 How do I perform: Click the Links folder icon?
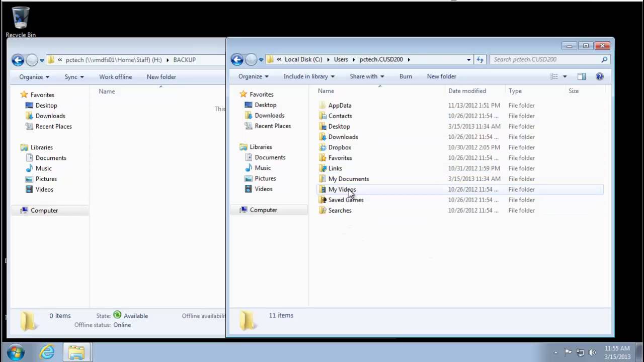point(323,169)
